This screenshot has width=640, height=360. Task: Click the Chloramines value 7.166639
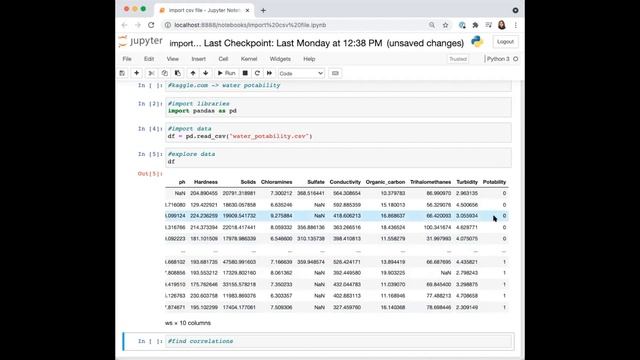click(281, 262)
